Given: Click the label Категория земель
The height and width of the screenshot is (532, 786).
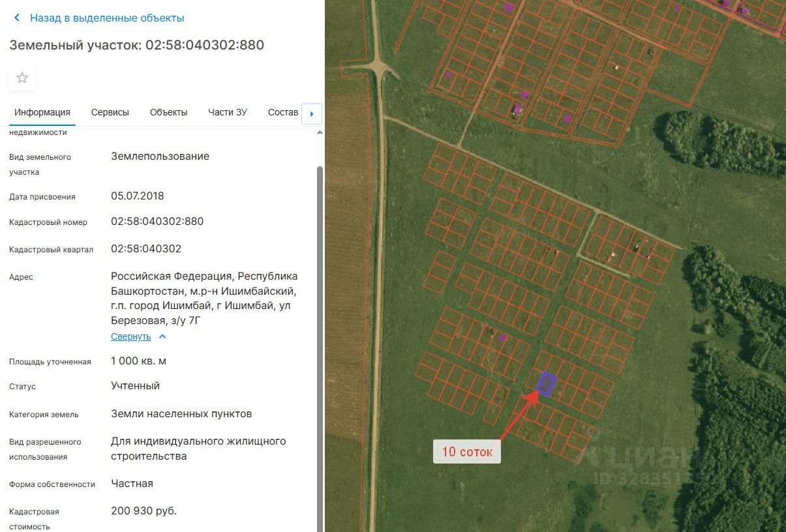Looking at the screenshot, I should click(44, 415).
